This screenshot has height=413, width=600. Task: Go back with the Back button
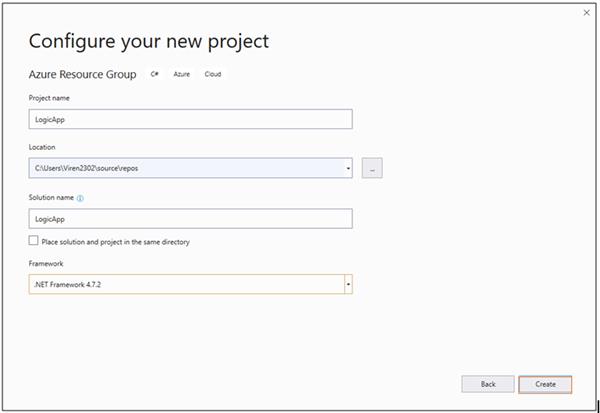[487, 384]
